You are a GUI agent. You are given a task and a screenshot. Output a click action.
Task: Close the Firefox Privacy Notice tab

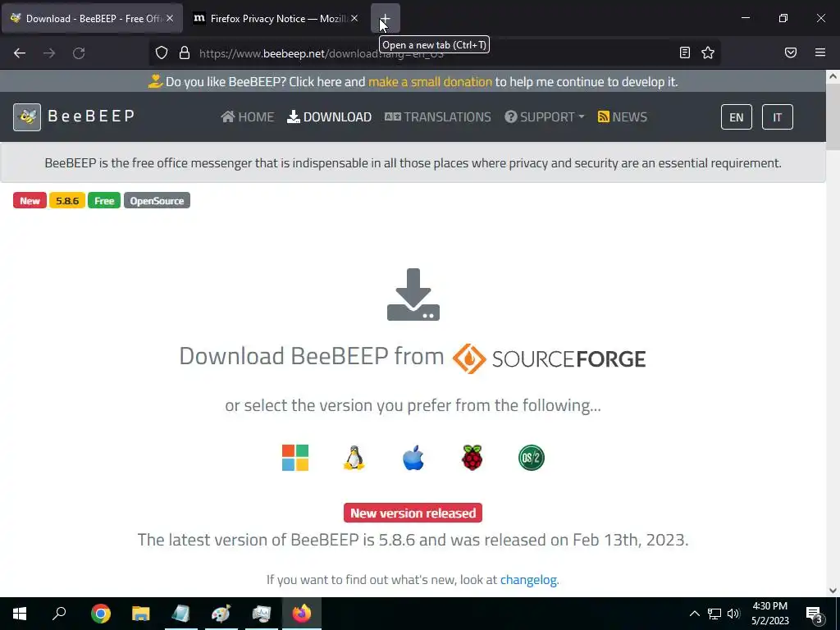tap(354, 18)
